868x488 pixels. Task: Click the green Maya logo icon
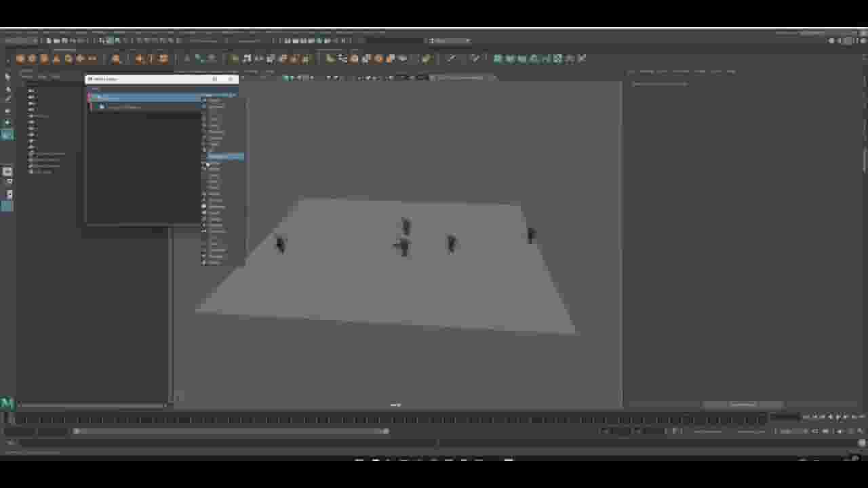point(7,403)
